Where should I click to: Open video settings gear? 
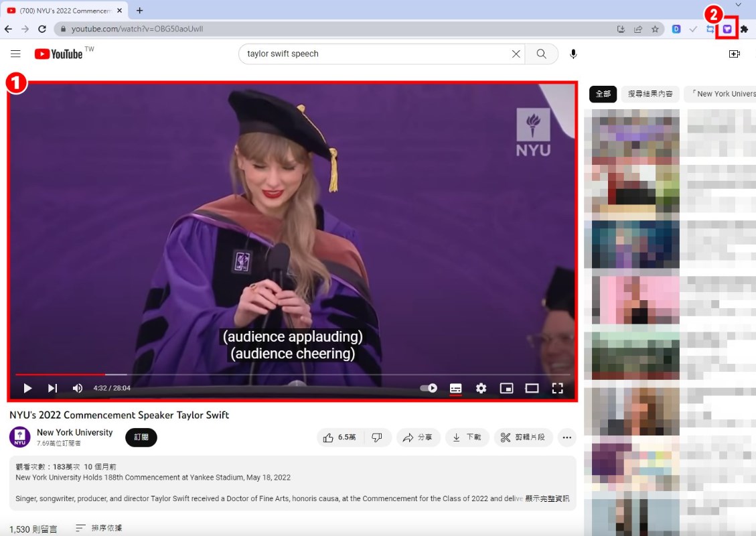[x=481, y=388]
